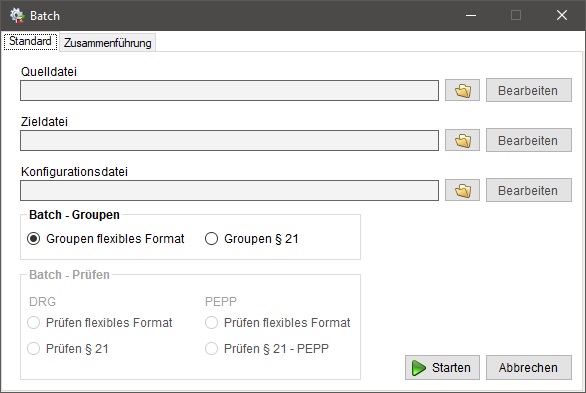Click the green Starten button

tap(442, 368)
